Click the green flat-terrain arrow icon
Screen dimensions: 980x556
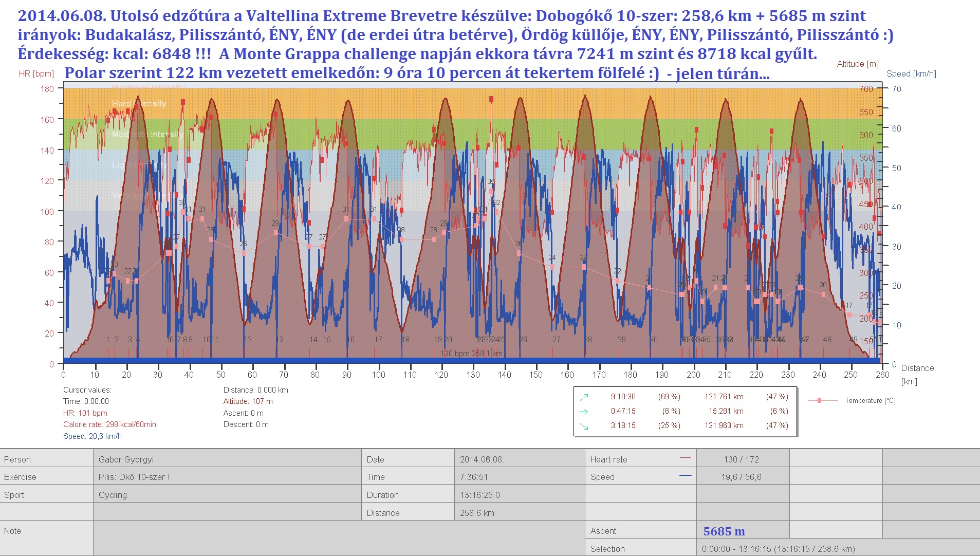[x=584, y=411]
